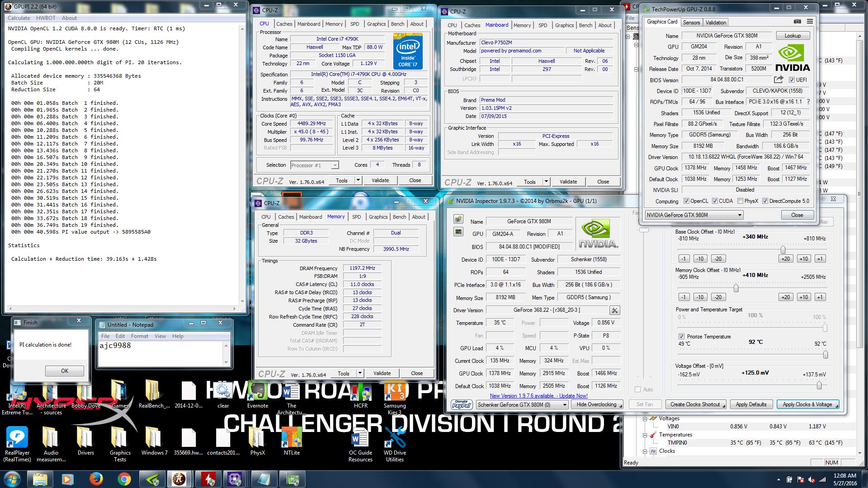Click Apply Clocks & Voltage button
This screenshot has width=868, height=488.
807,404
